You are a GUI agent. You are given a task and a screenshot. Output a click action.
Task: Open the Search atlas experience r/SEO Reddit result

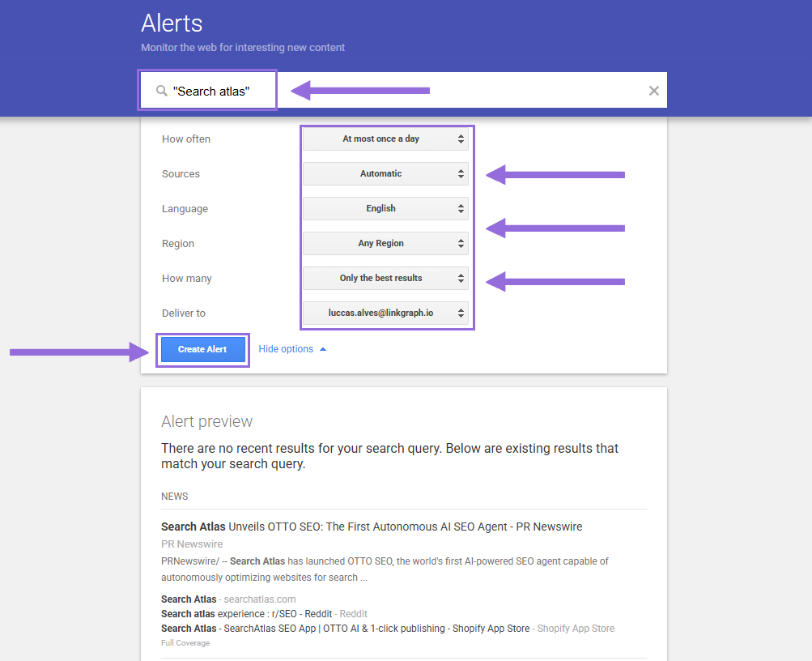(264, 614)
